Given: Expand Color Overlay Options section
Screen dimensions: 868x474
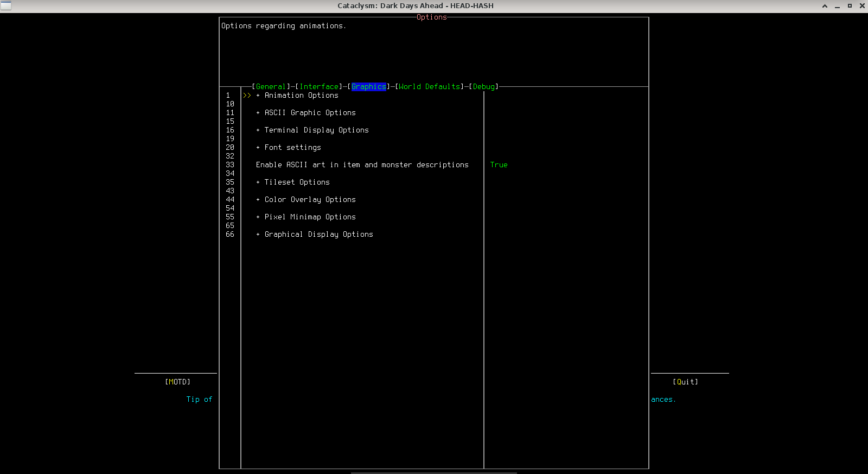Looking at the screenshot, I should coord(310,200).
